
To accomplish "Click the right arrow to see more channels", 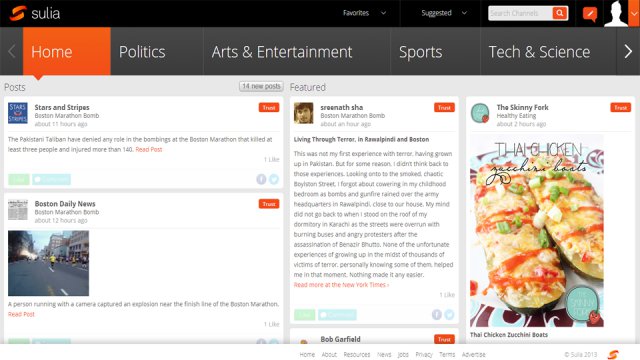I will coord(628,51).
